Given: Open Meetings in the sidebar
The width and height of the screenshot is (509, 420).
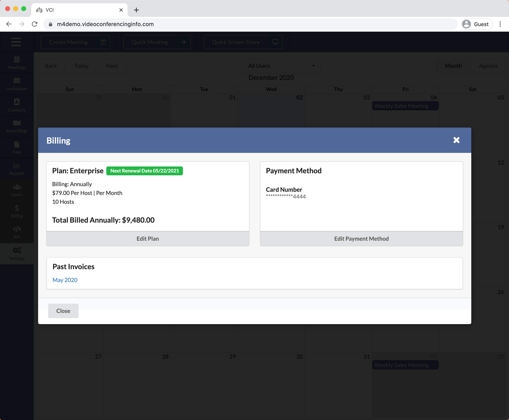Looking at the screenshot, I should 17,63.
